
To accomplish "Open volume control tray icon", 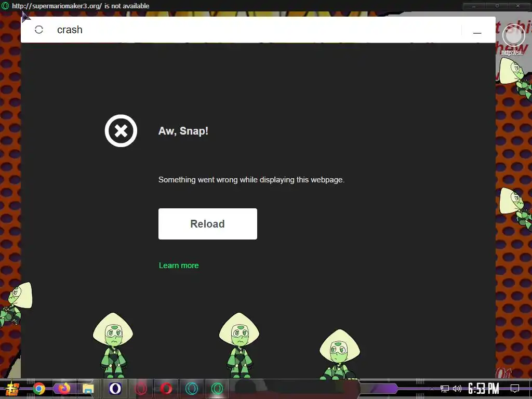I will click(x=457, y=389).
